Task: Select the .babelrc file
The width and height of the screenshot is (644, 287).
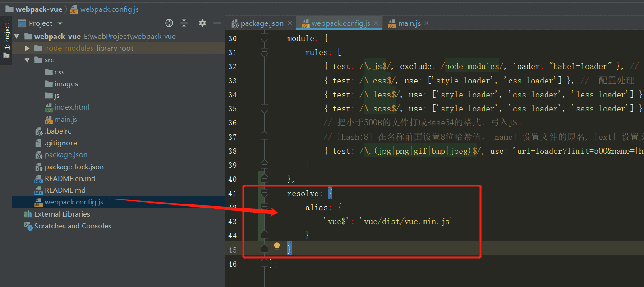Action: (53, 131)
